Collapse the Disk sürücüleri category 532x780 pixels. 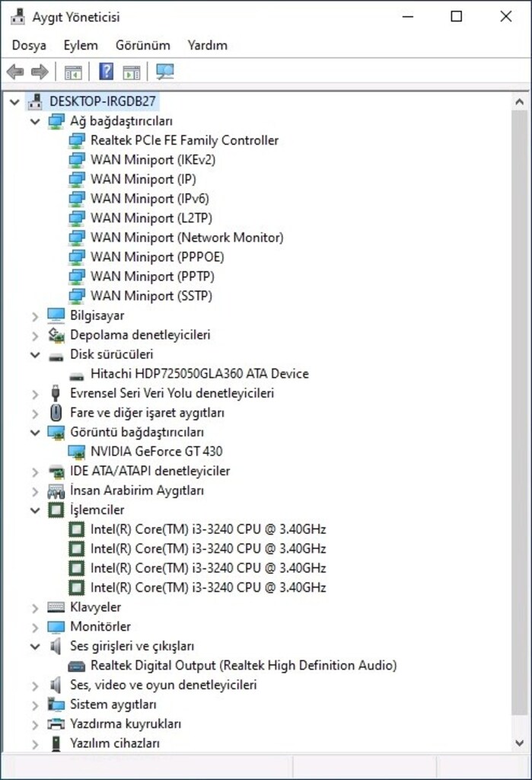click(x=35, y=355)
